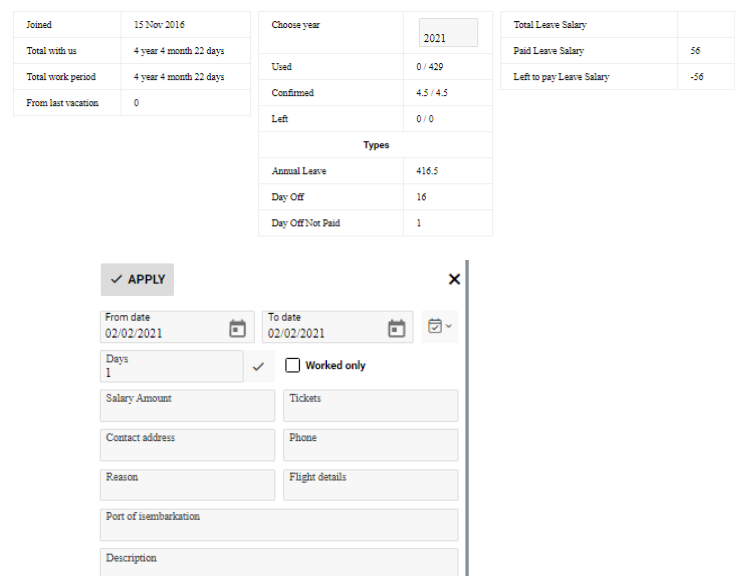This screenshot has width=748, height=583.
Task: Click the Reason text field
Action: (187, 485)
